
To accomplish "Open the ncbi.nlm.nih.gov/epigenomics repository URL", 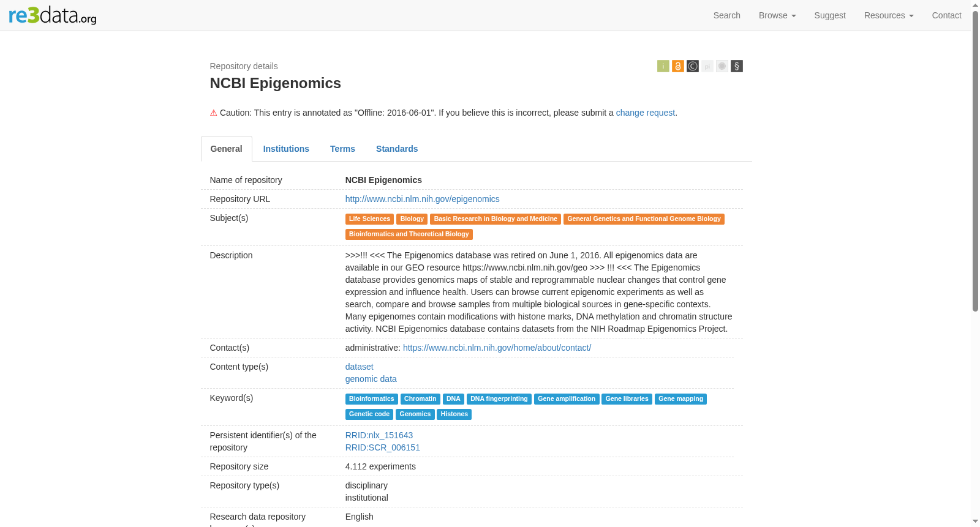I will click(x=423, y=199).
